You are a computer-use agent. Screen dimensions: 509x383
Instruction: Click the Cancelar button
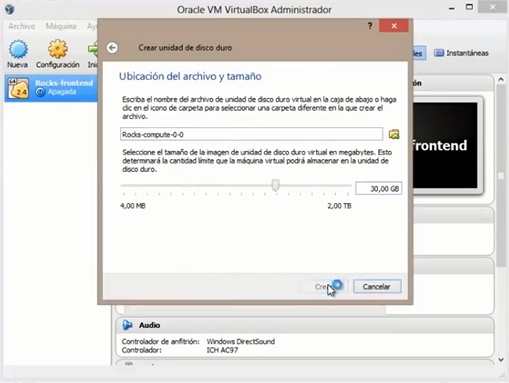click(377, 287)
